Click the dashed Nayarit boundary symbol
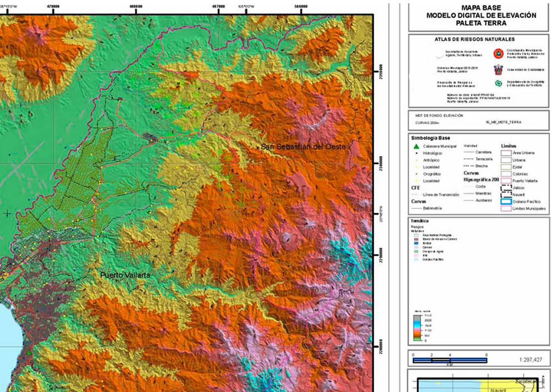This screenshot has height=392, width=551. [506, 195]
